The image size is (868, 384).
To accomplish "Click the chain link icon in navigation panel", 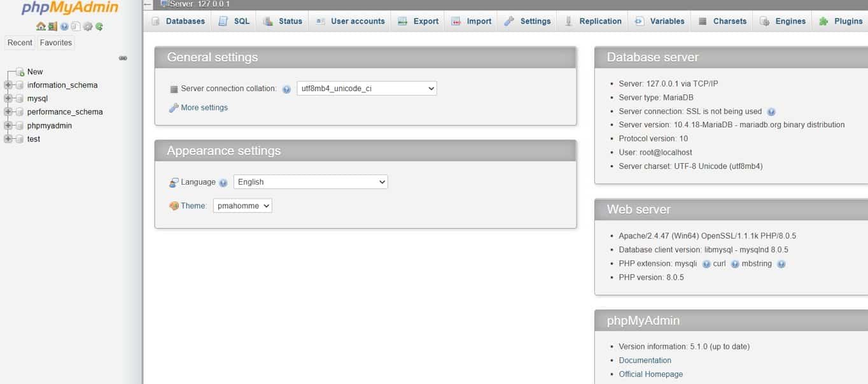I will point(123,58).
